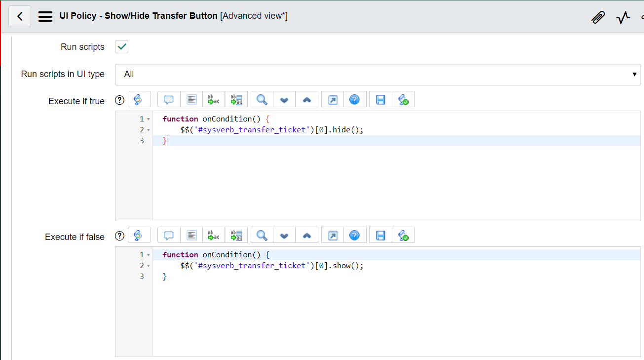Save the Execute if false script
This screenshot has width=644, height=360.
click(x=380, y=235)
